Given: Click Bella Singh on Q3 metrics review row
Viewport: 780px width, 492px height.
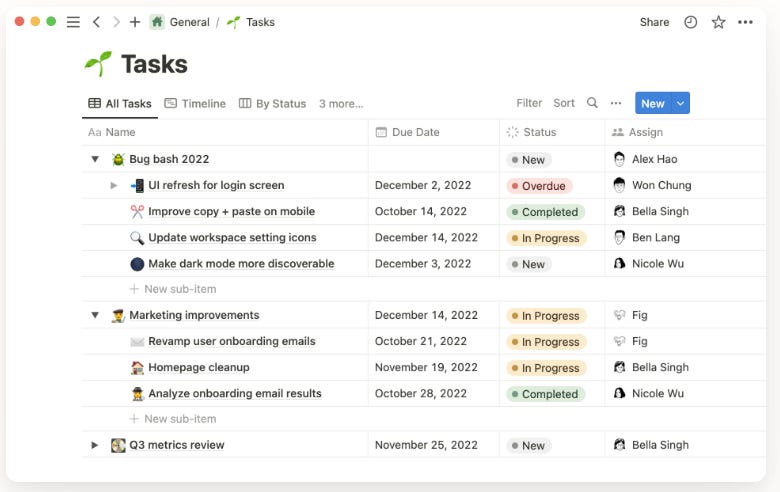Looking at the screenshot, I should [x=651, y=445].
